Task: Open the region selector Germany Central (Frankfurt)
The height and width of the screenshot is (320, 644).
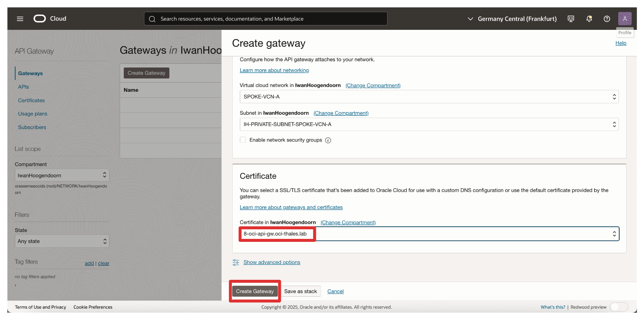Action: point(512,19)
